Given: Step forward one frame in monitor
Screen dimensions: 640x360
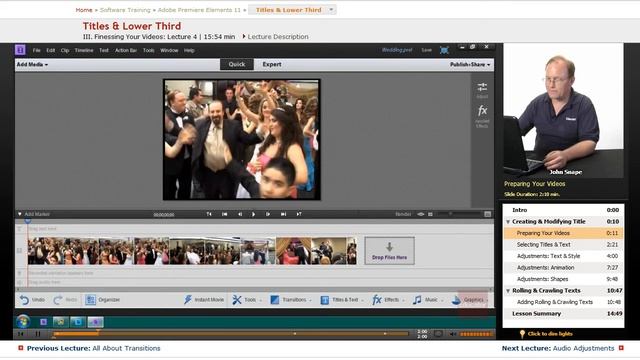Looking at the screenshot, I should pos(268,214).
